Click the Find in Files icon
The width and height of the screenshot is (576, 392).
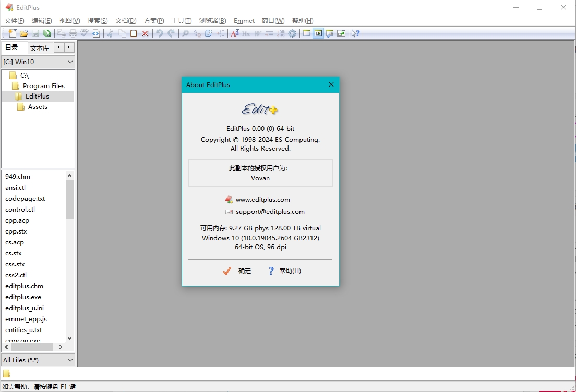click(x=209, y=33)
